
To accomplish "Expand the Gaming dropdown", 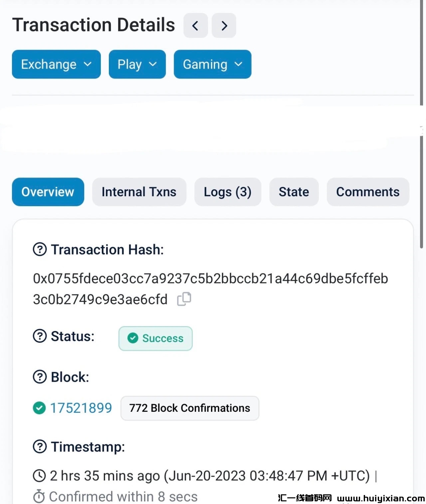I will click(212, 64).
